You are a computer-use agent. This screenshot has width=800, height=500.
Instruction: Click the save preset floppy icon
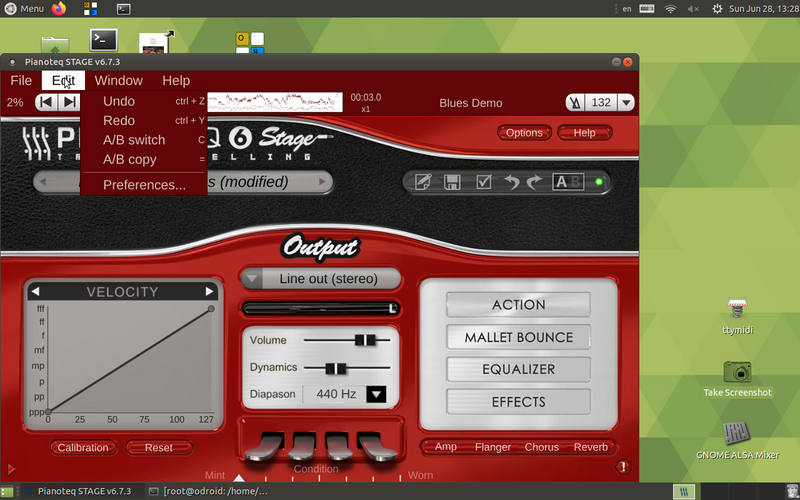(452, 182)
